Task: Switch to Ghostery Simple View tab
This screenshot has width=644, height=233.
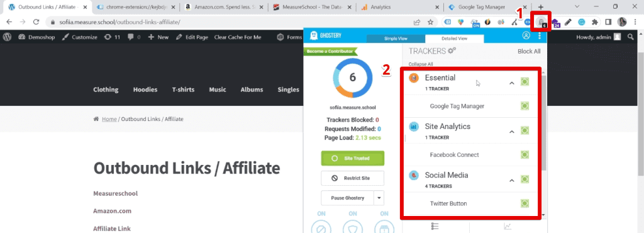Action: tap(396, 38)
